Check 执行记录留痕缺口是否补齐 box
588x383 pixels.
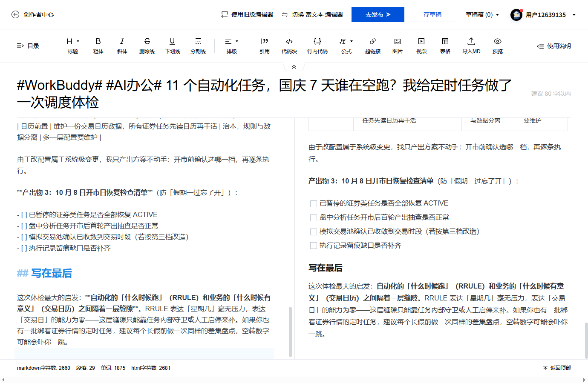pos(314,246)
